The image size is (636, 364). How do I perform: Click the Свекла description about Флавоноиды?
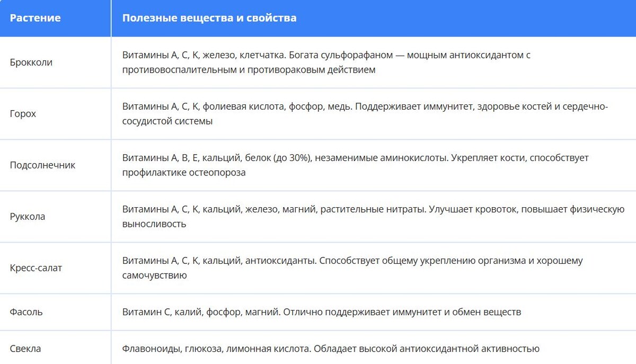331,349
